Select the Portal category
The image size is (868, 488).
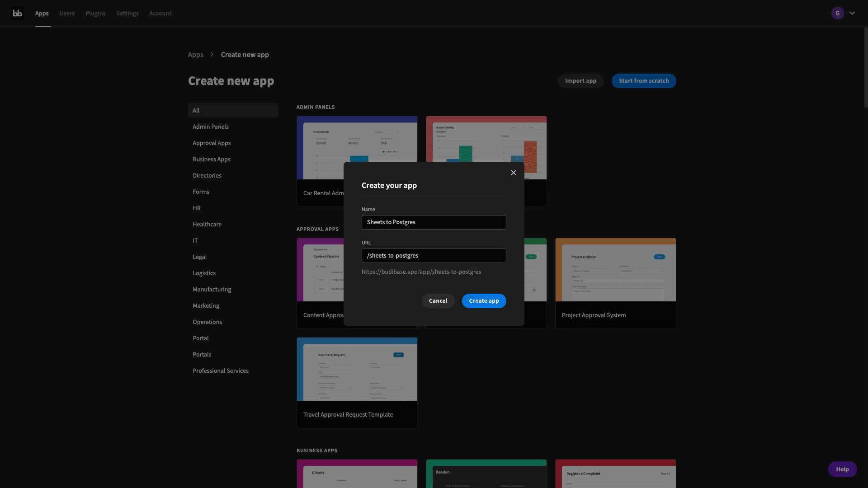click(233, 338)
